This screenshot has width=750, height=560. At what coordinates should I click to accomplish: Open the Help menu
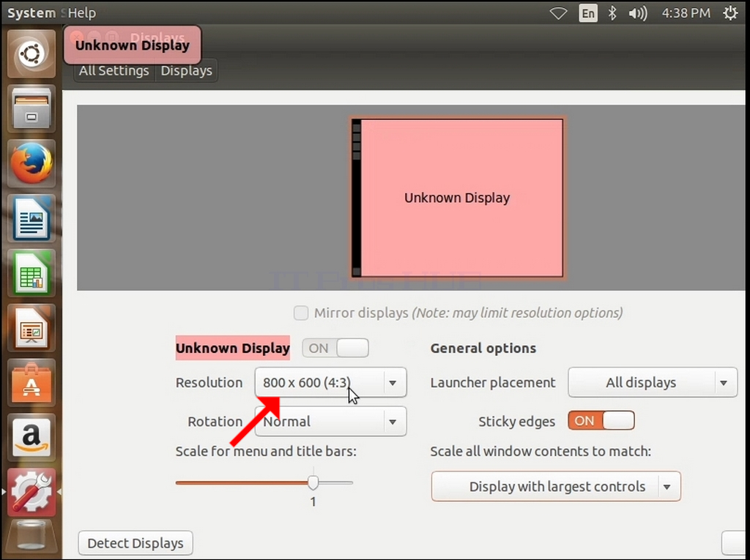pos(82,13)
